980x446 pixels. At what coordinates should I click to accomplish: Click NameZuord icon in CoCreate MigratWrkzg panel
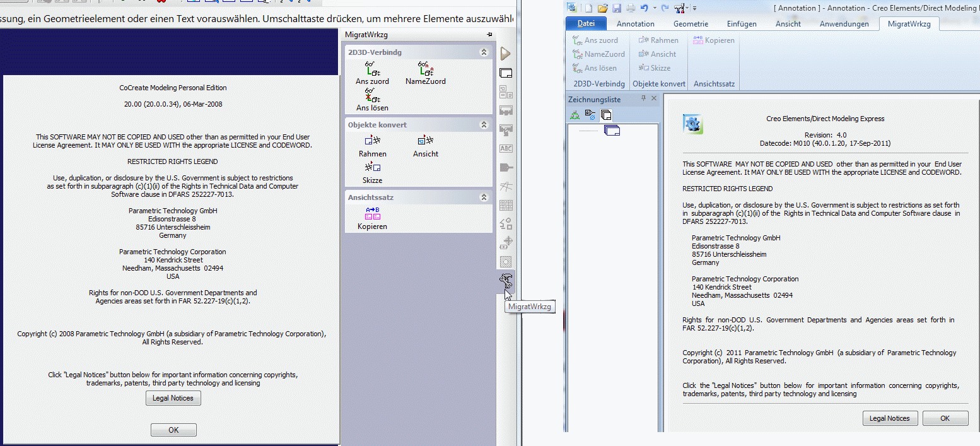pos(425,68)
